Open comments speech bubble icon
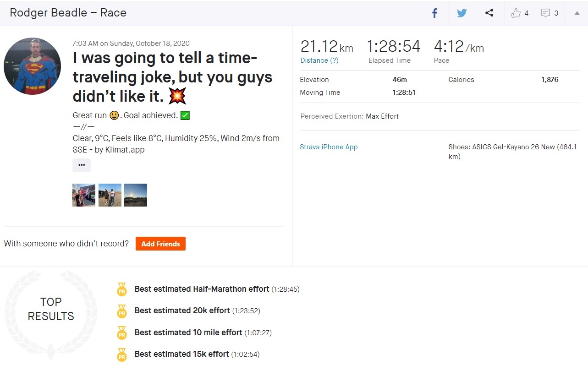Screen dimensions: 588x376 [545, 13]
